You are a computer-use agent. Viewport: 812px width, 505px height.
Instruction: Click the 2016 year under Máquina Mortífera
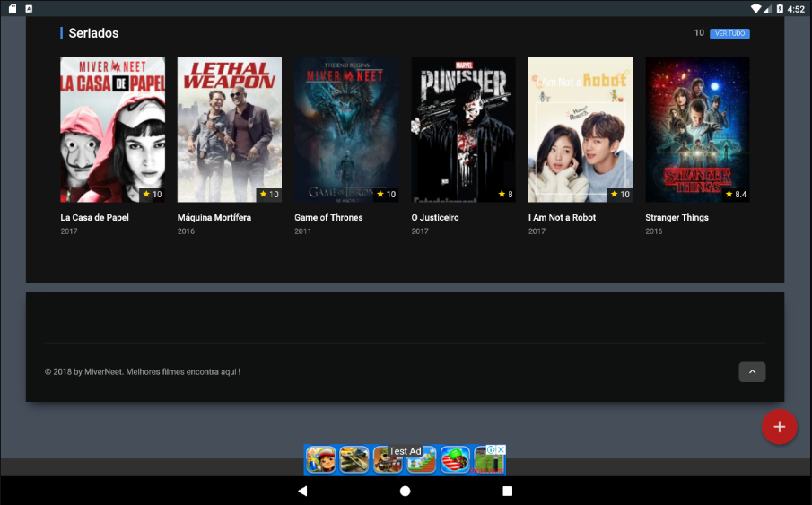186,231
